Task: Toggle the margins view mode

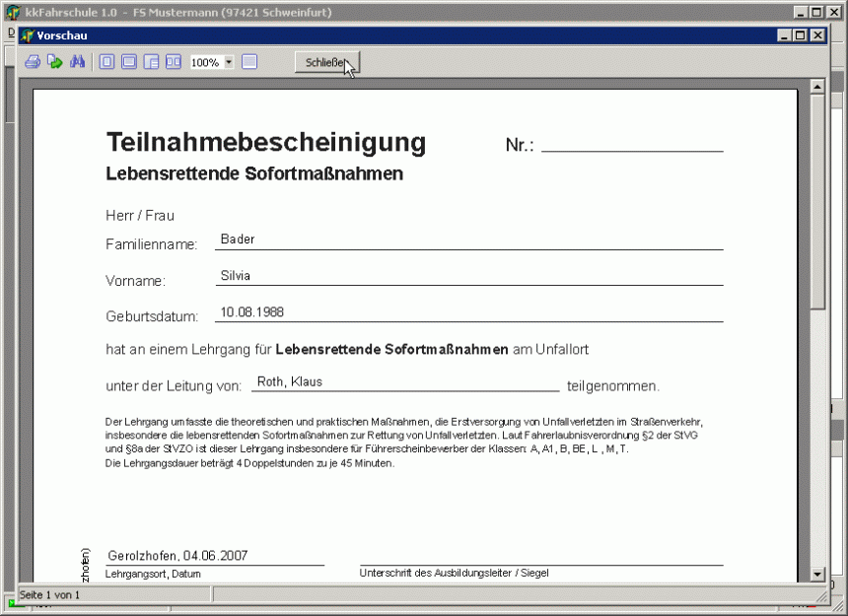Action: [x=151, y=61]
